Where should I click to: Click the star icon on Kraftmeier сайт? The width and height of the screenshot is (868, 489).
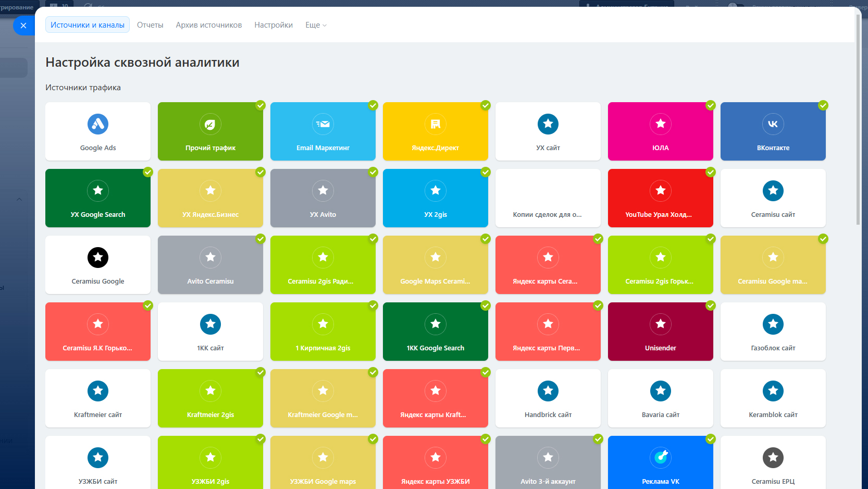tap(98, 391)
